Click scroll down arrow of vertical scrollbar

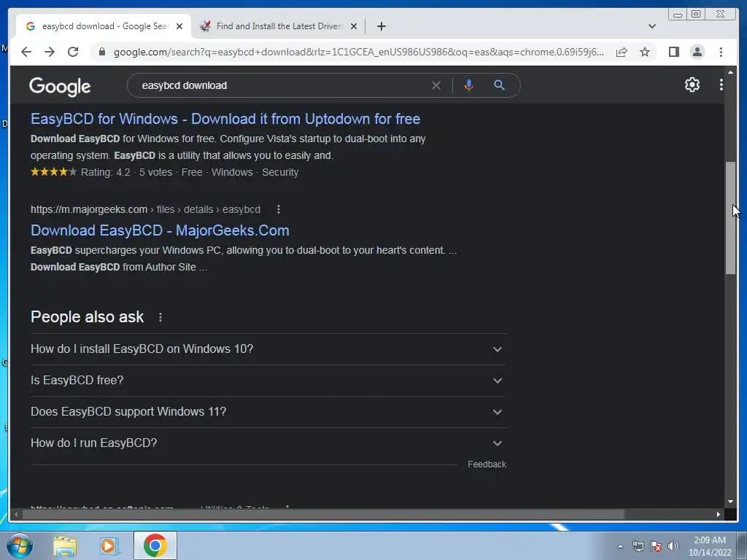(x=730, y=502)
